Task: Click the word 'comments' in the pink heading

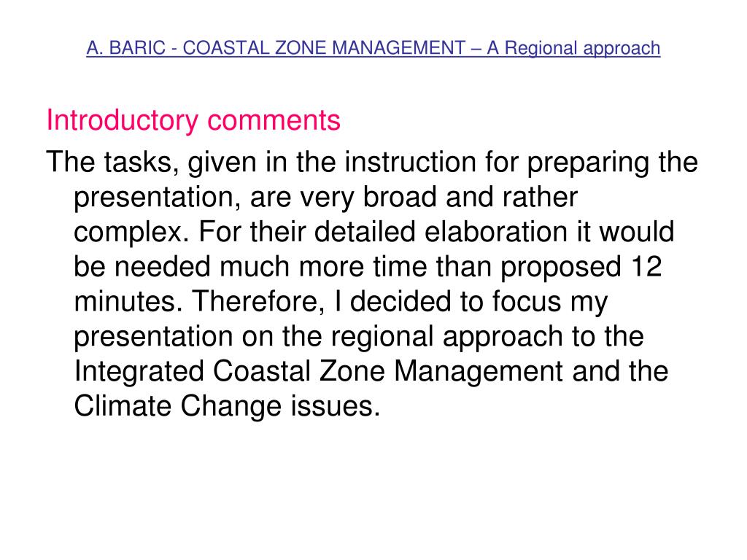Action: (x=274, y=120)
